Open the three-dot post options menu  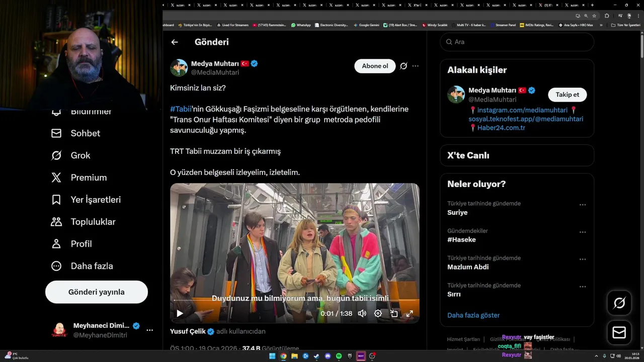(x=415, y=66)
